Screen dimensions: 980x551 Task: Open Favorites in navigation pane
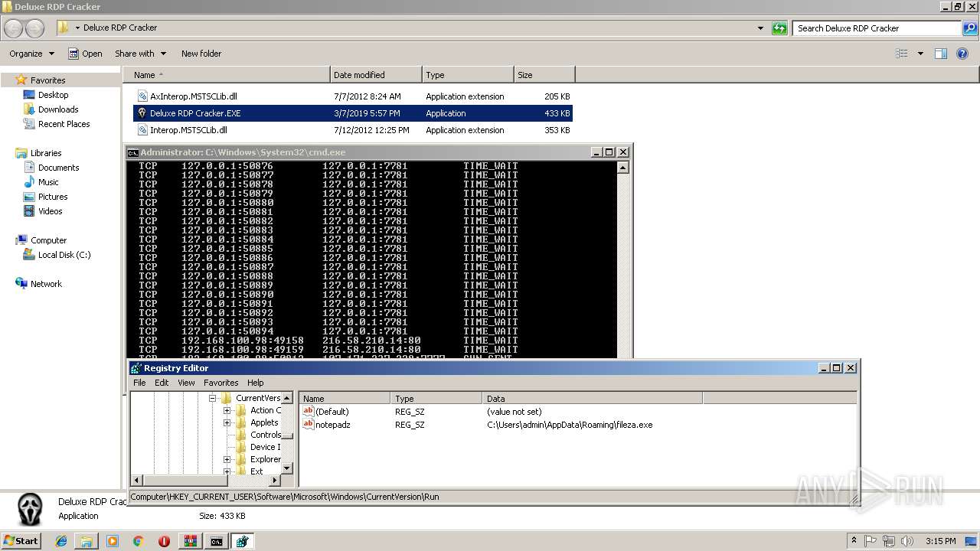(47, 80)
